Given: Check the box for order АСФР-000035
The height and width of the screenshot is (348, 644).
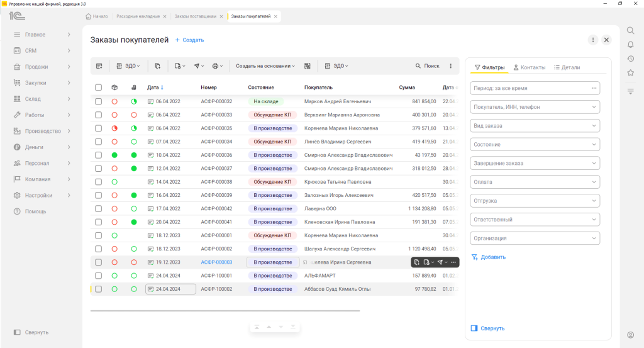Looking at the screenshot, I should click(x=98, y=128).
